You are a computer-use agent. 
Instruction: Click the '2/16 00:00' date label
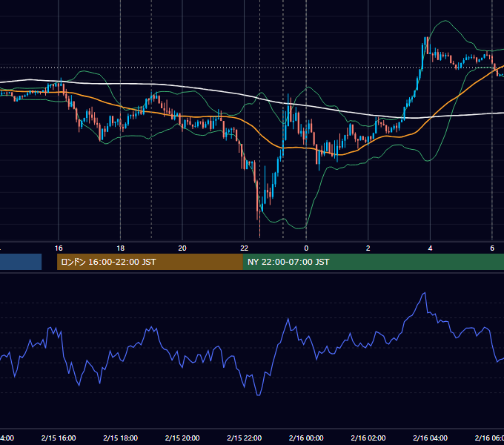pos(306,438)
